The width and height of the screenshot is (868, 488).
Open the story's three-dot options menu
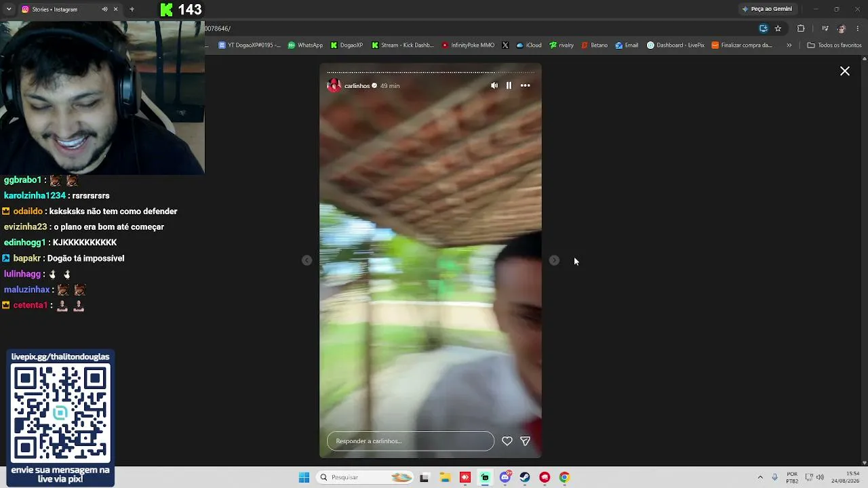(525, 85)
